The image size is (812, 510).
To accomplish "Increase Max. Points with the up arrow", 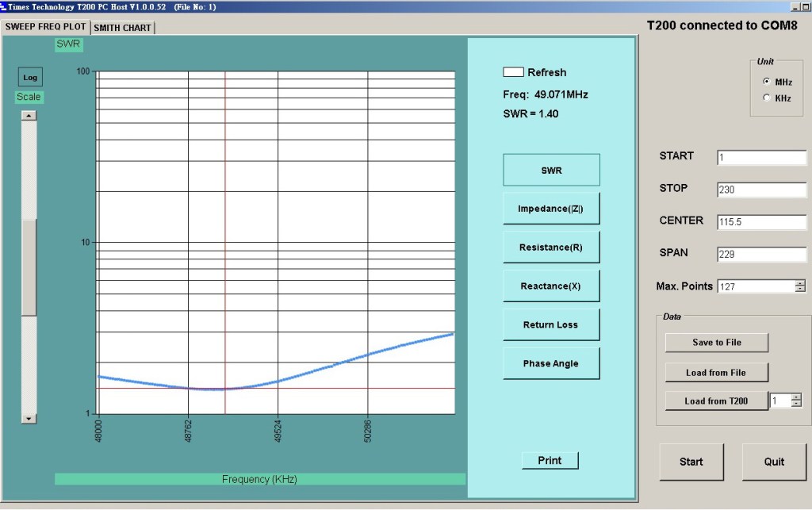I will tap(800, 283).
